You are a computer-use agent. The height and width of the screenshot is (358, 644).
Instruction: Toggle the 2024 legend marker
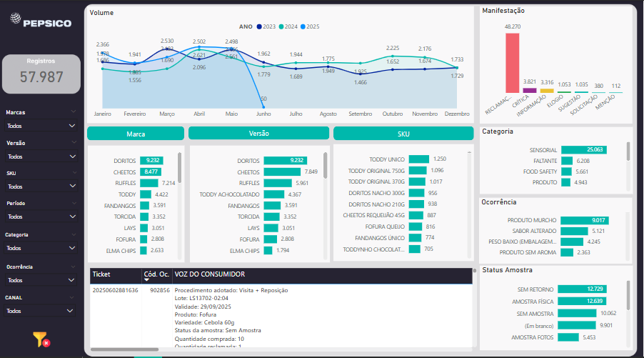281,26
